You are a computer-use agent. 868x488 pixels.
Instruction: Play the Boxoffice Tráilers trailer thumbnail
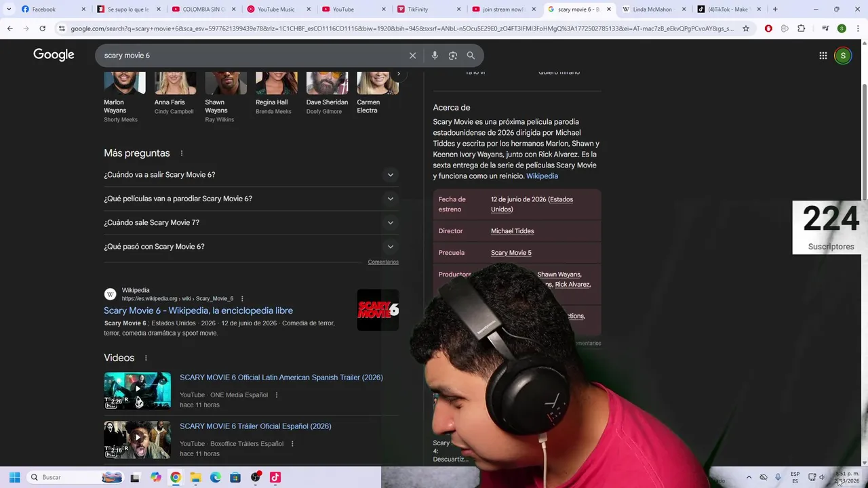tap(137, 439)
